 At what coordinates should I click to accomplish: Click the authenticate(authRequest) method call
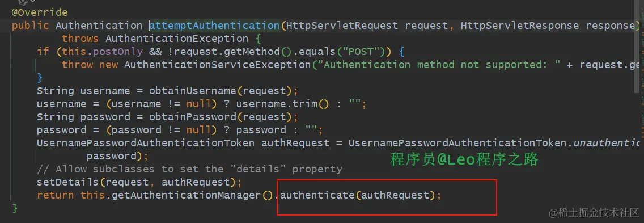(357, 195)
